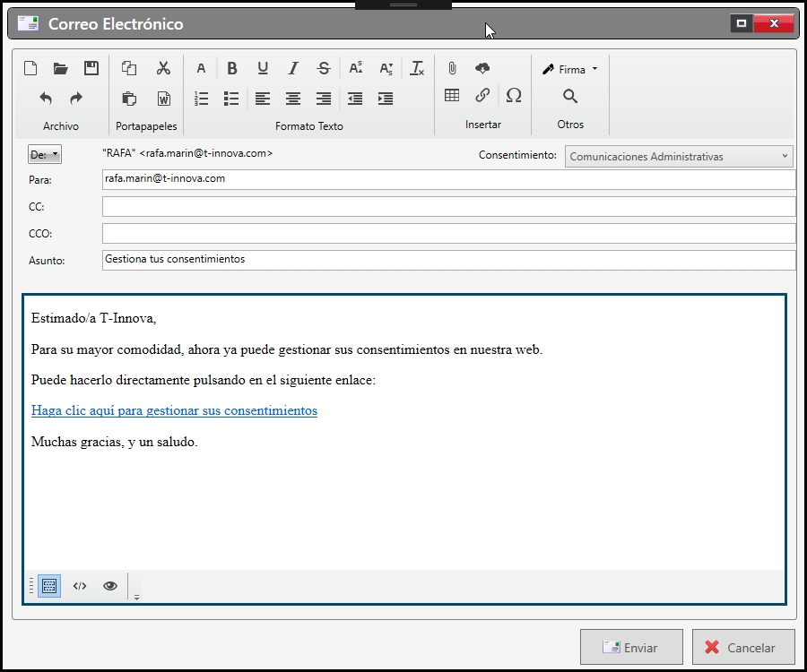Screen dimensions: 807x672
Task: Toggle bold formatting
Action: click(x=232, y=68)
